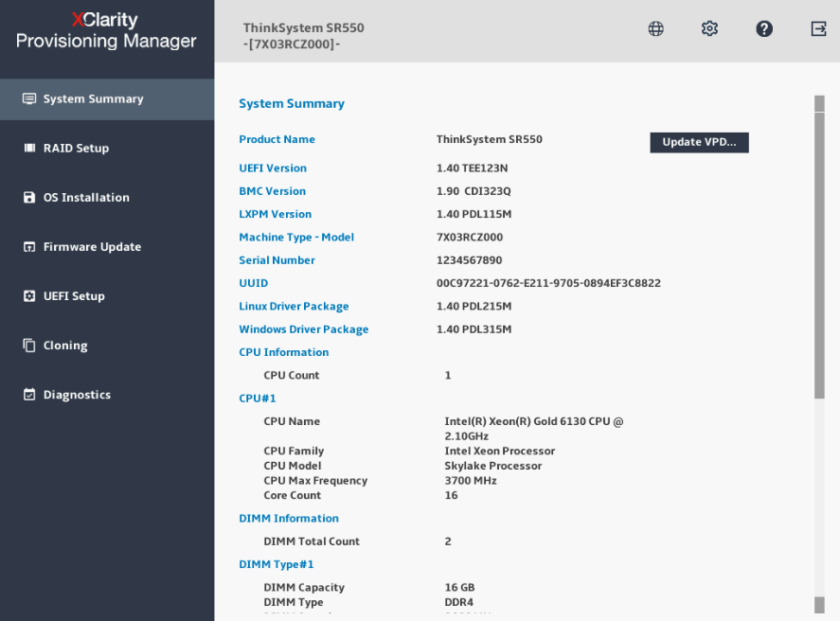The height and width of the screenshot is (621, 840).
Task: Click the System Summary sidebar icon
Action: [x=29, y=98]
